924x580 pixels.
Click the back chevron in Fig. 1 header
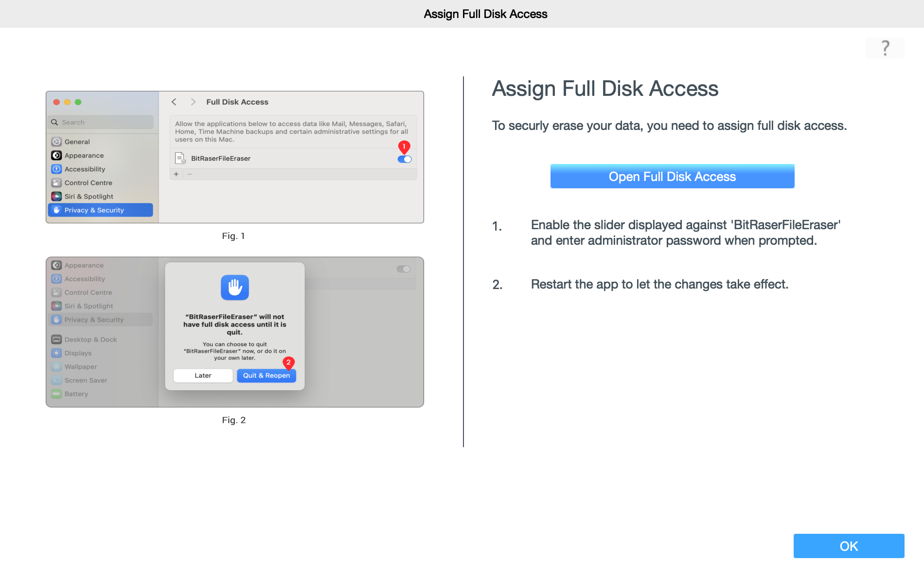[174, 102]
